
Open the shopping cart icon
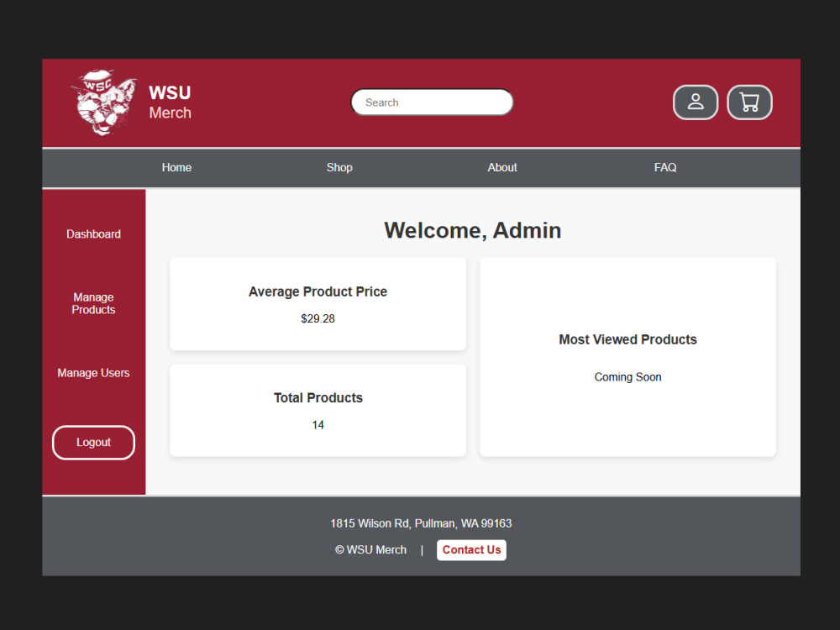point(749,102)
